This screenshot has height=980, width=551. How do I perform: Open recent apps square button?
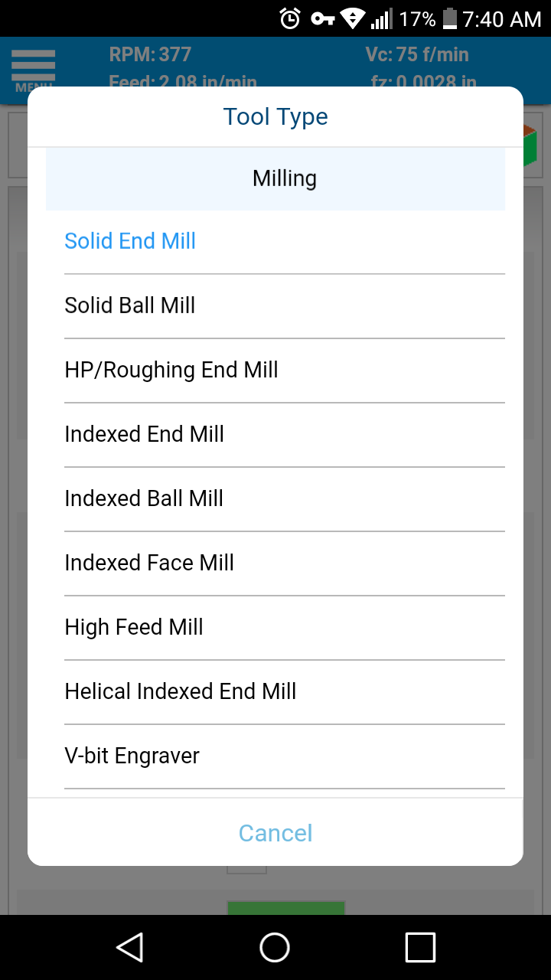click(x=420, y=947)
